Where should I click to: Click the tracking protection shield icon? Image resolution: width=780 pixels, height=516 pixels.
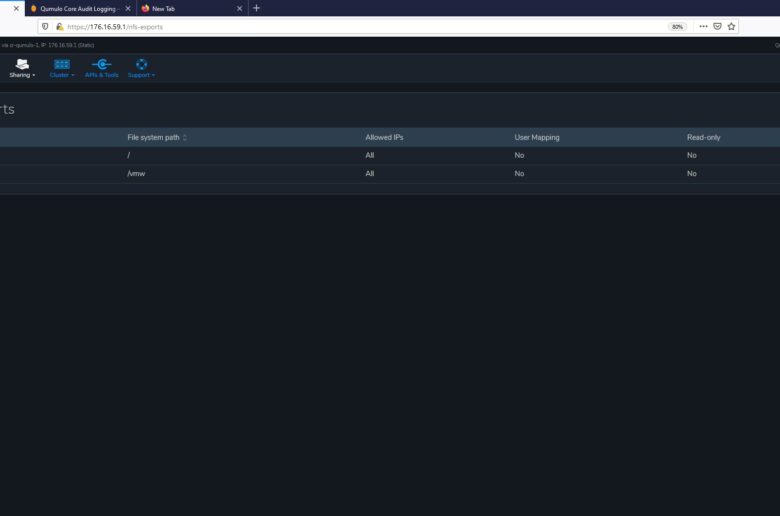(45, 27)
